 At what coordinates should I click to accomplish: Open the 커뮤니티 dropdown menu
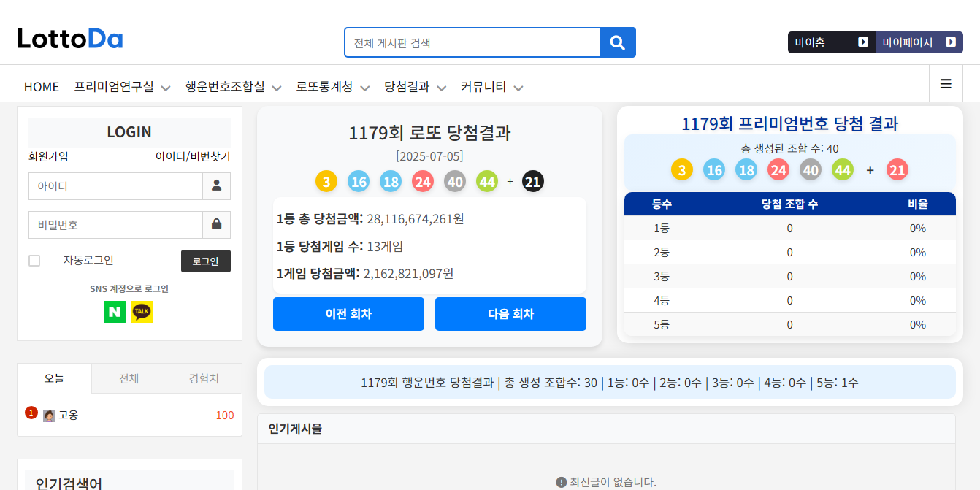tap(491, 87)
